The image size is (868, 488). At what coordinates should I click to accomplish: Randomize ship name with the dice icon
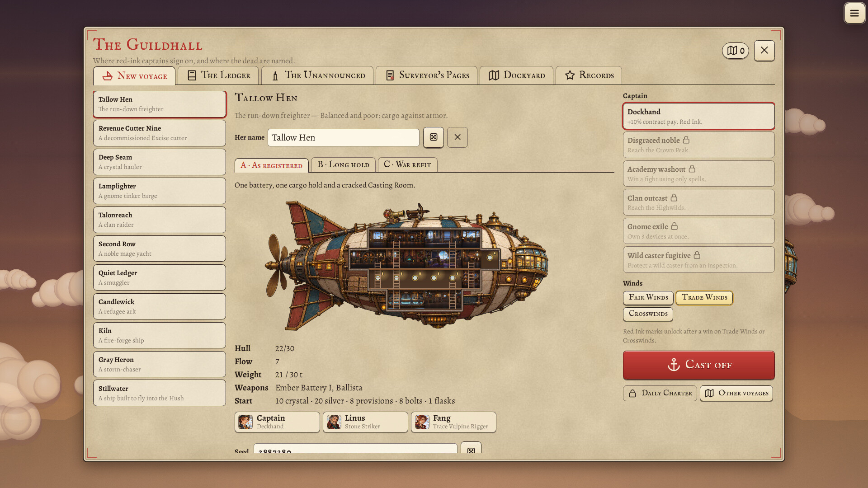(x=433, y=137)
